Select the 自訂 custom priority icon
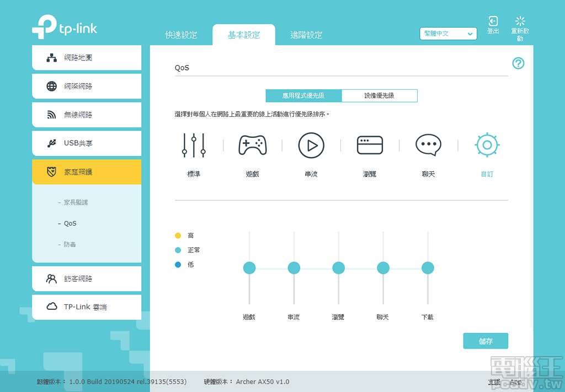The width and height of the screenshot is (565, 392). [487, 144]
